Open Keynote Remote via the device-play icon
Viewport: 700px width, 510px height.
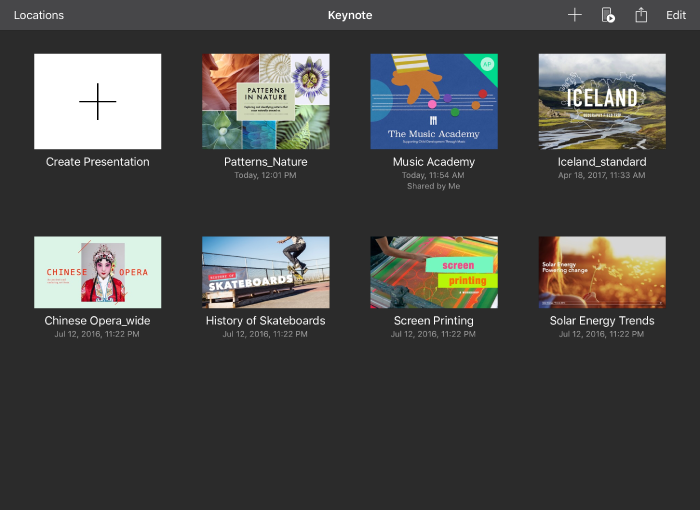click(x=607, y=15)
